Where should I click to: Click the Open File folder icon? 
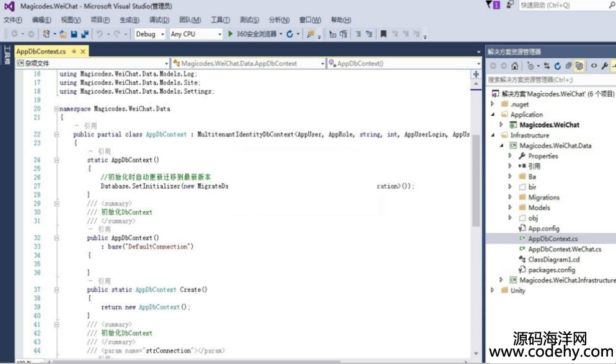click(x=63, y=34)
